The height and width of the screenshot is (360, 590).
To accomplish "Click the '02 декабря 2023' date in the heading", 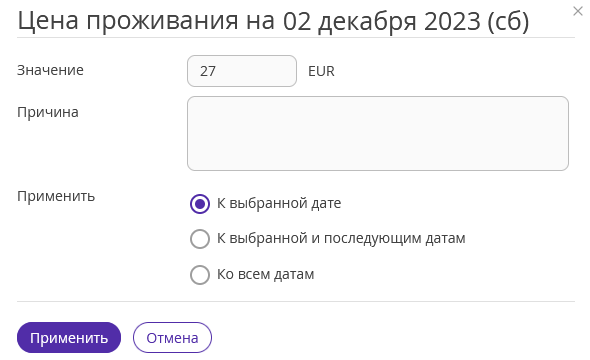I will (382, 21).
